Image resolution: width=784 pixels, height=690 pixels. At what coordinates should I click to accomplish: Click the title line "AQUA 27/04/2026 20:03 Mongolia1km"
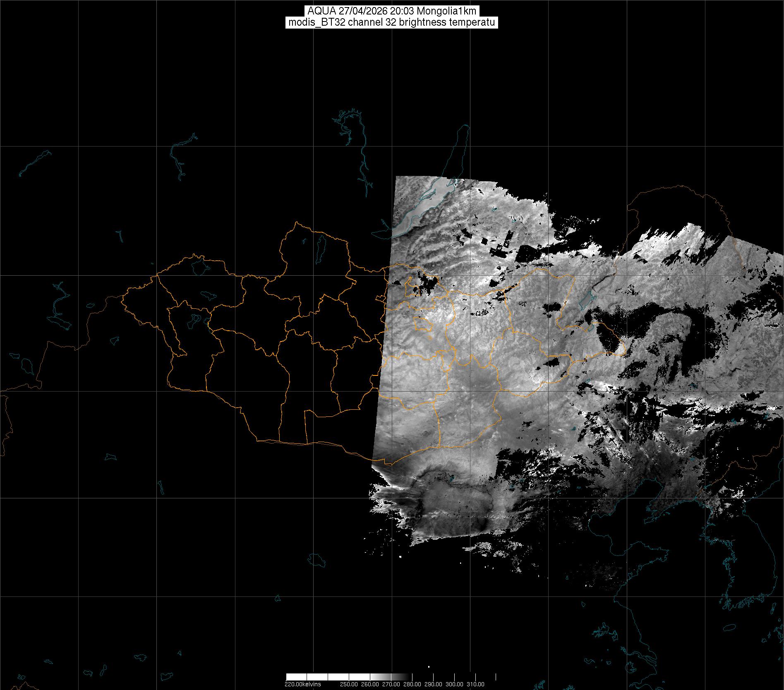(392, 11)
